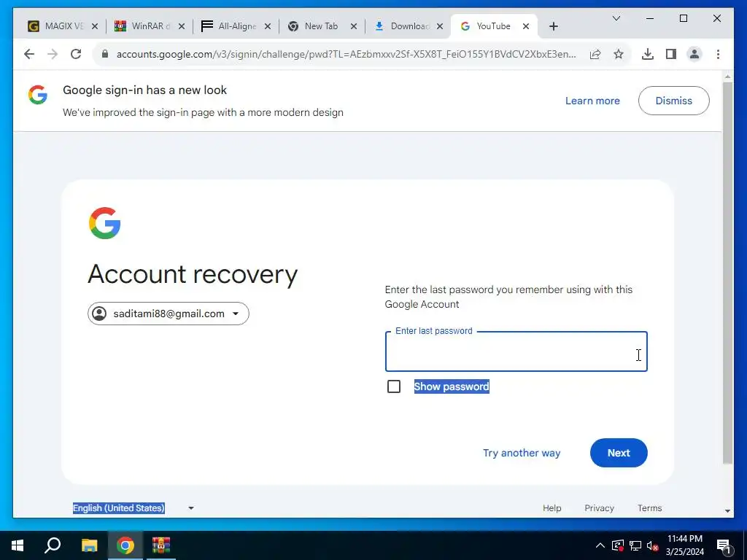Toggle the Chrome side panel icon

pyautogui.click(x=671, y=54)
